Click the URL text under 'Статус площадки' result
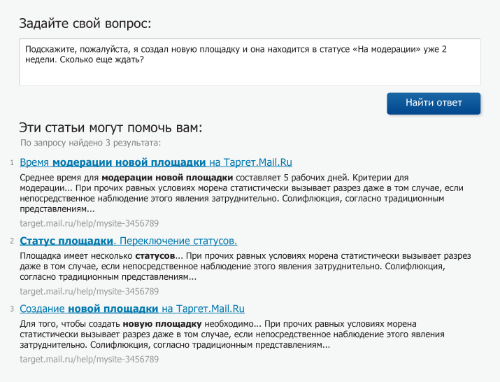The width and height of the screenshot is (500, 382). point(89,291)
